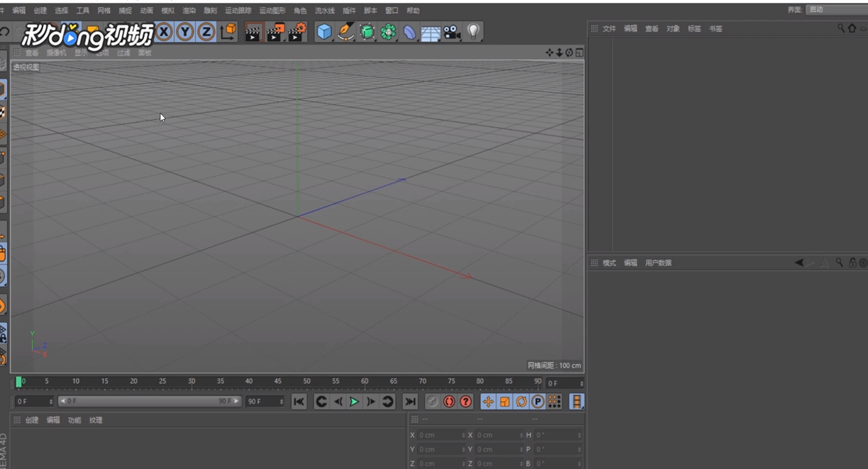Open the viewport 面板 menu

145,53
